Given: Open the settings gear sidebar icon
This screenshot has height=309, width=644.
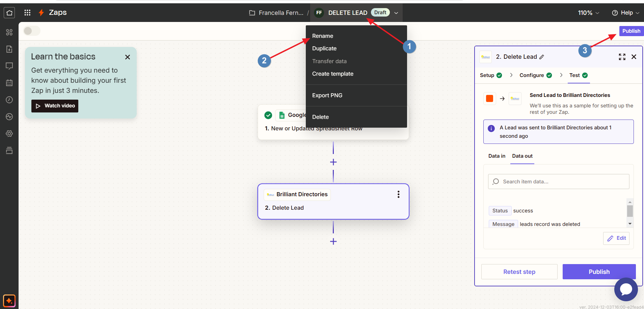Looking at the screenshot, I should click(9, 133).
